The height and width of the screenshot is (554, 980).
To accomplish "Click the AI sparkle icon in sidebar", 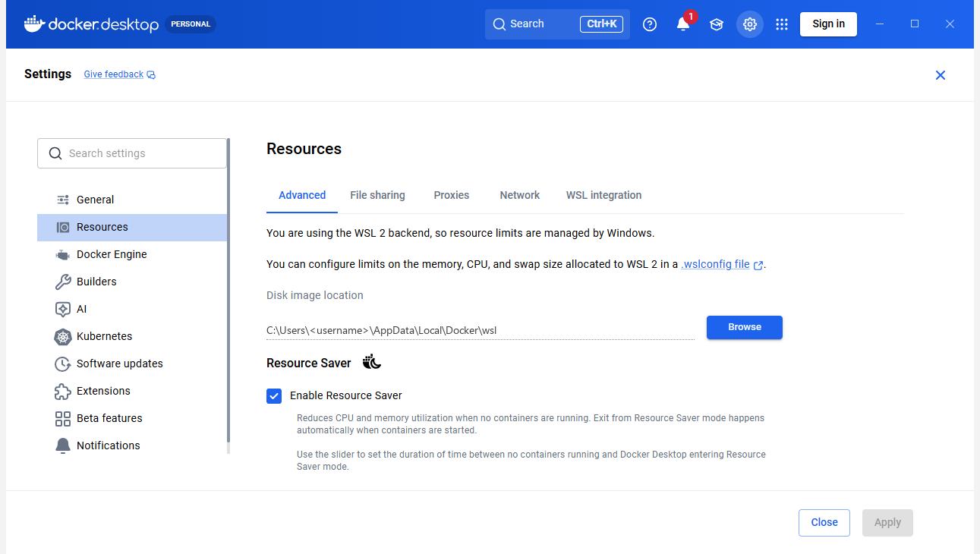I will 63,309.
